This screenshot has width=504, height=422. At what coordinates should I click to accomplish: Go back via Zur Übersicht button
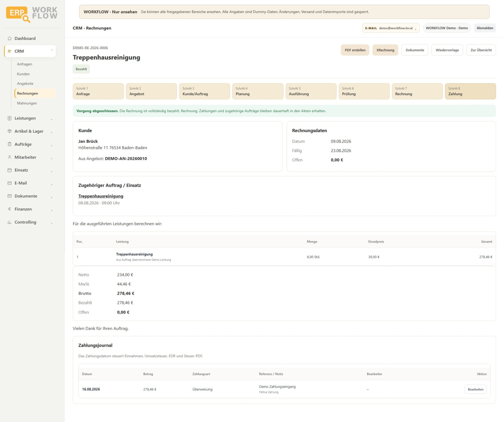coord(481,50)
